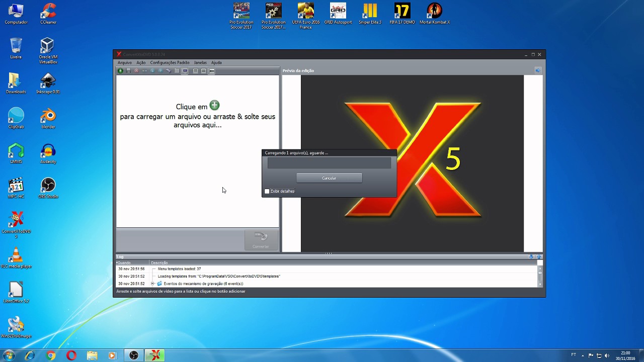Viewport: 644px width, 362px height.
Task: Switch to OBS Studio on the taskbar
Action: tap(134, 355)
